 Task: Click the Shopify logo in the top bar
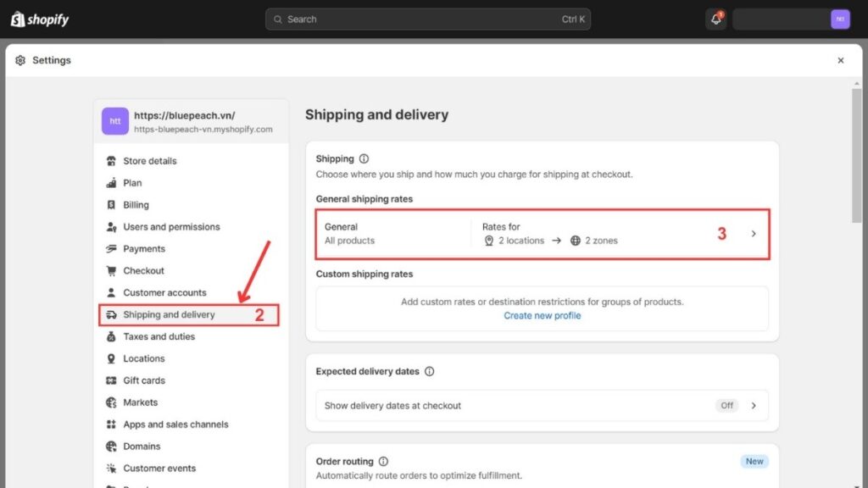click(40, 19)
